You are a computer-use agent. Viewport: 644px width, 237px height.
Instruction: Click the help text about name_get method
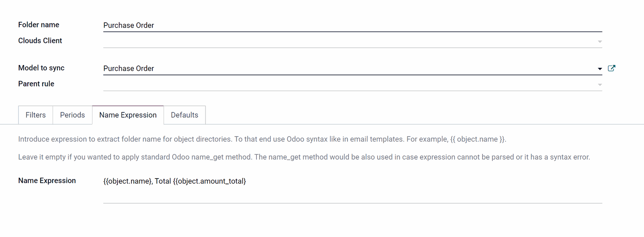coord(304,158)
